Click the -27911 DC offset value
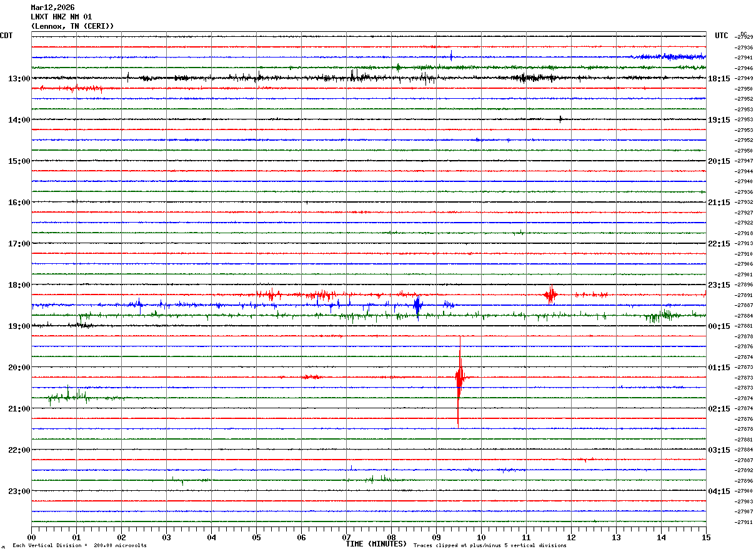 (744, 522)
